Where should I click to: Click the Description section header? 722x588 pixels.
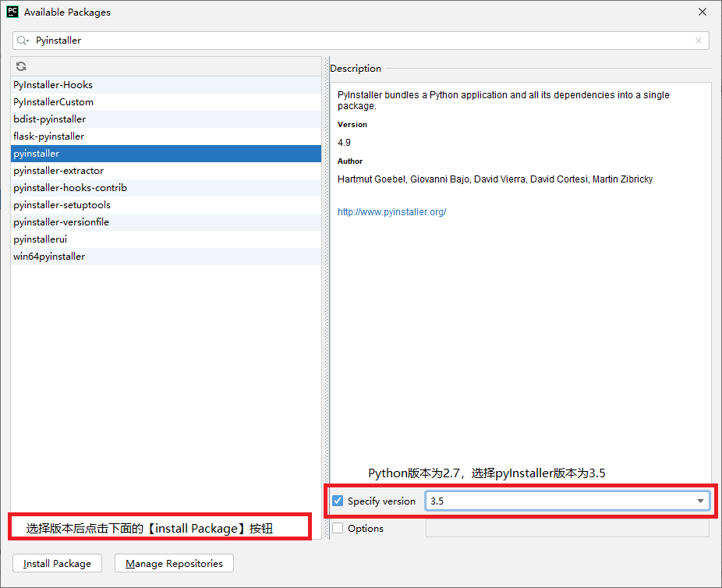click(x=356, y=68)
